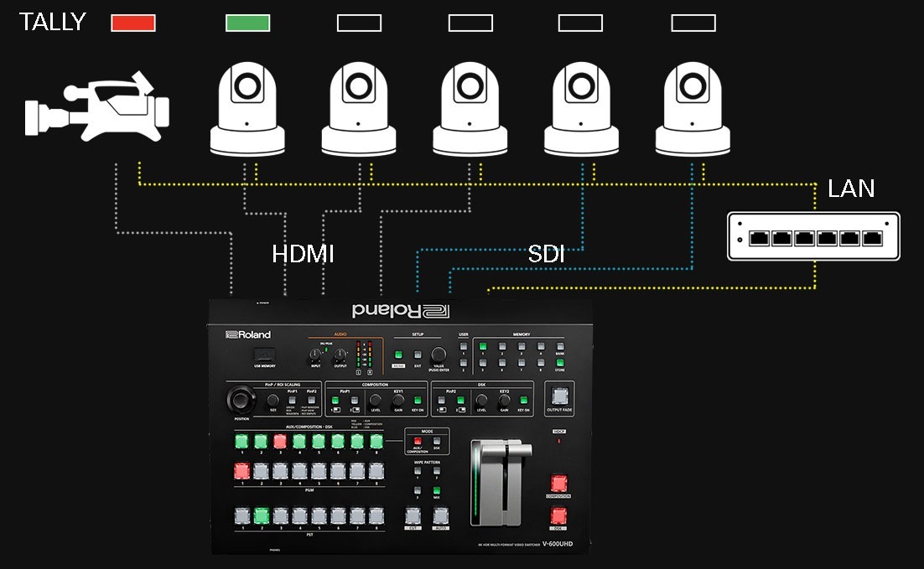
Task: Select the first PTZ camera under green tally
Action: (x=247, y=109)
